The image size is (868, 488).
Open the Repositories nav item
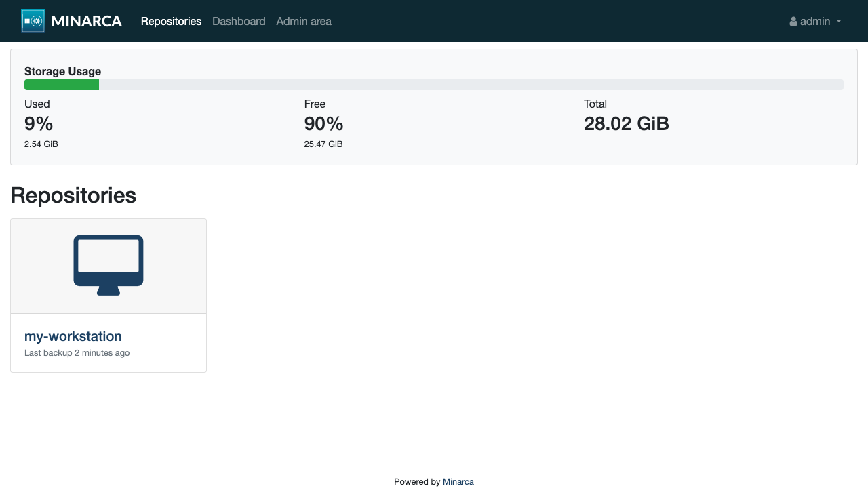tap(171, 21)
